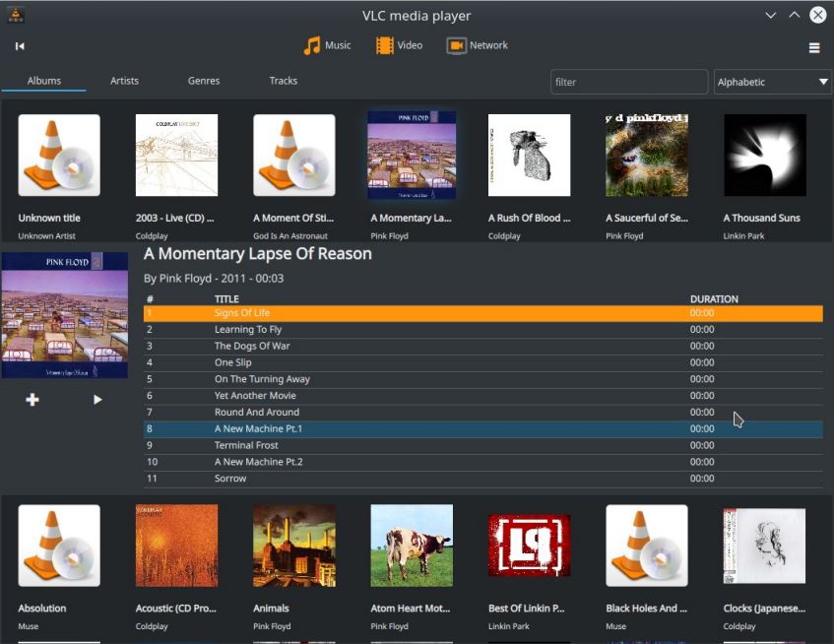
Task: Select the A Moment Of Sti... album cover
Action: pos(294,156)
